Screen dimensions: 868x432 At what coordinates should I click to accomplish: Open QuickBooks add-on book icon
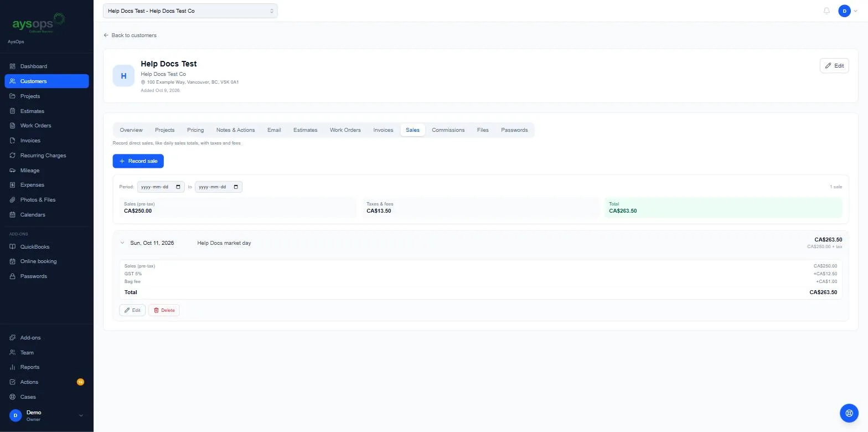pos(13,247)
